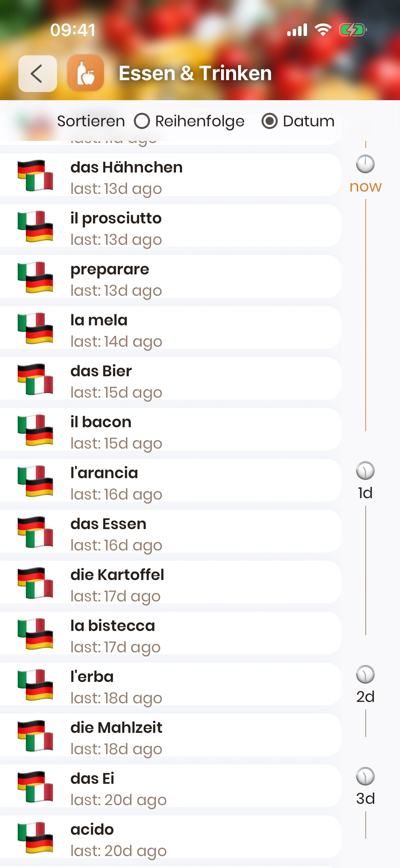Jump to the '2d' timeline label

(x=365, y=697)
